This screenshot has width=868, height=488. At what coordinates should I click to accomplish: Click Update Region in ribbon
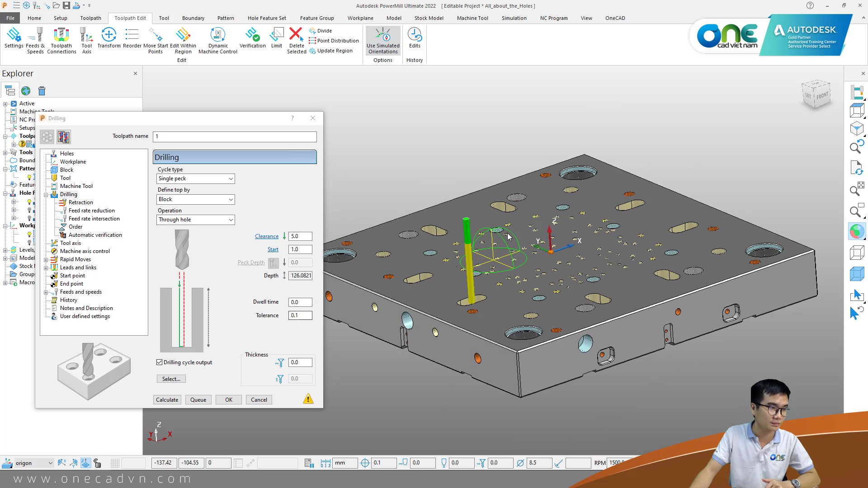tap(331, 51)
